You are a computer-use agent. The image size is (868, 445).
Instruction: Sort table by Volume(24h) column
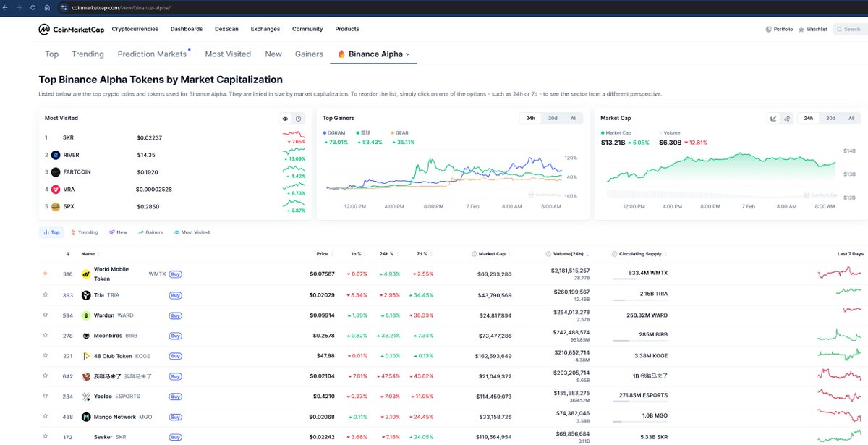tap(567, 254)
